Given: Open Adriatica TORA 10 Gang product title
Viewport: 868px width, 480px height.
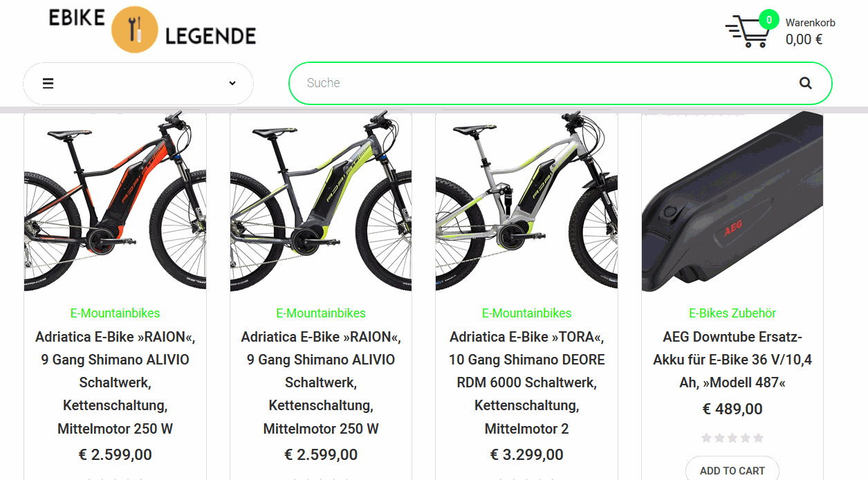Looking at the screenshot, I should click(526, 382).
